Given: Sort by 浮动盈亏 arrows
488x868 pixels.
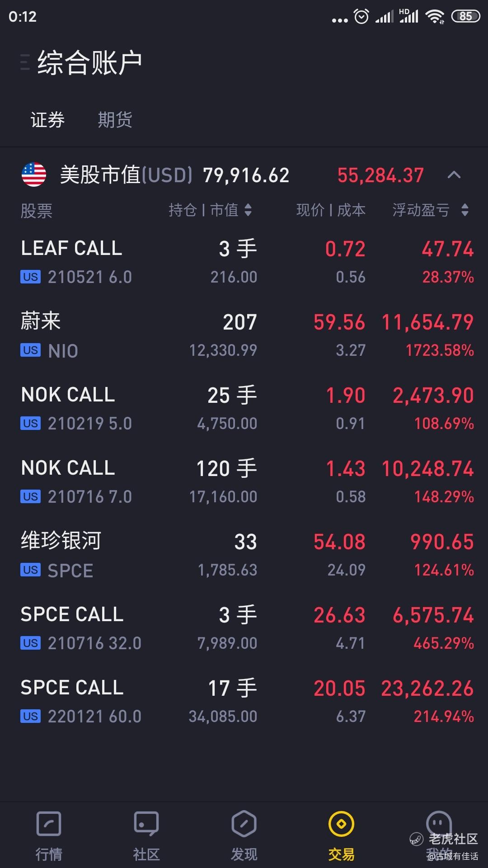Looking at the screenshot, I should pyautogui.click(x=465, y=210).
